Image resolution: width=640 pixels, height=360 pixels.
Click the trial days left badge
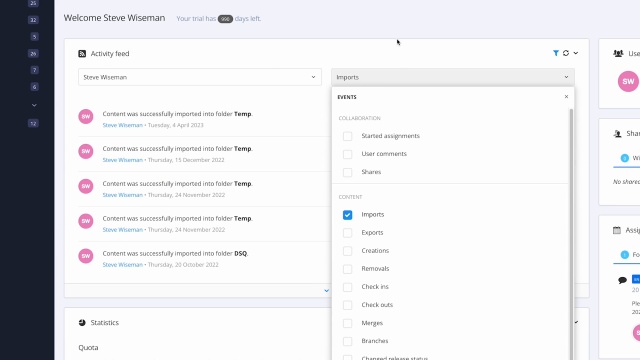(x=225, y=19)
